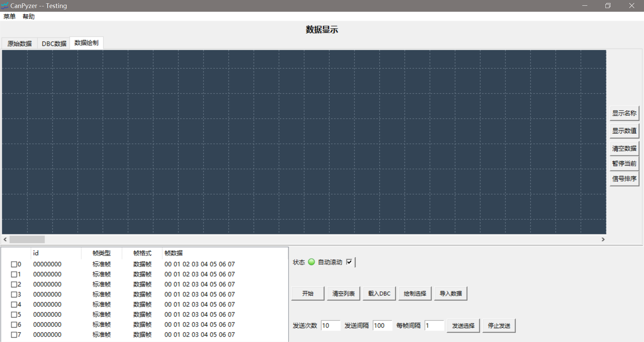This screenshot has height=342, width=644.
Task: Open the 帮助 menu
Action: click(29, 16)
